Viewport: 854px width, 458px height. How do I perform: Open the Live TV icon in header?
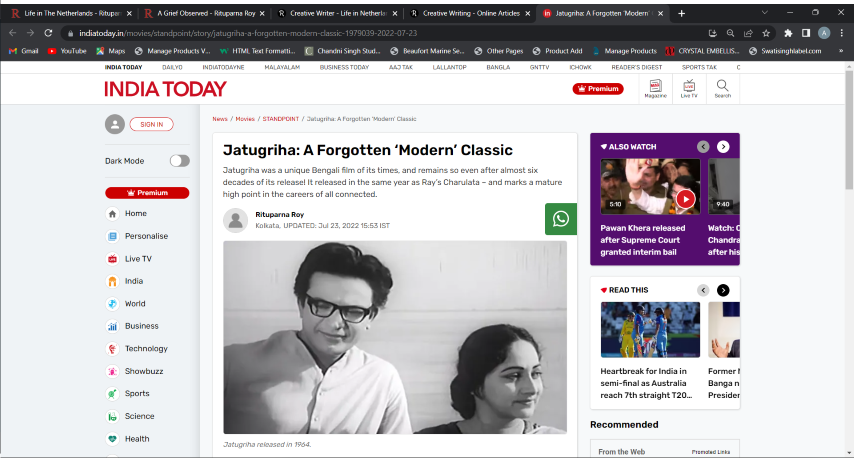[x=689, y=88]
